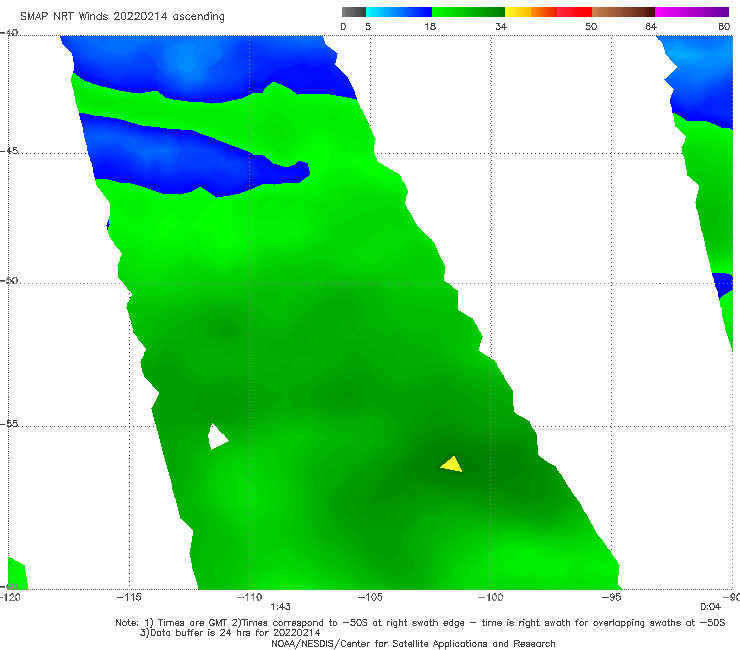Click the latitude label '-45'
This screenshot has width=740, height=650.
9,151
